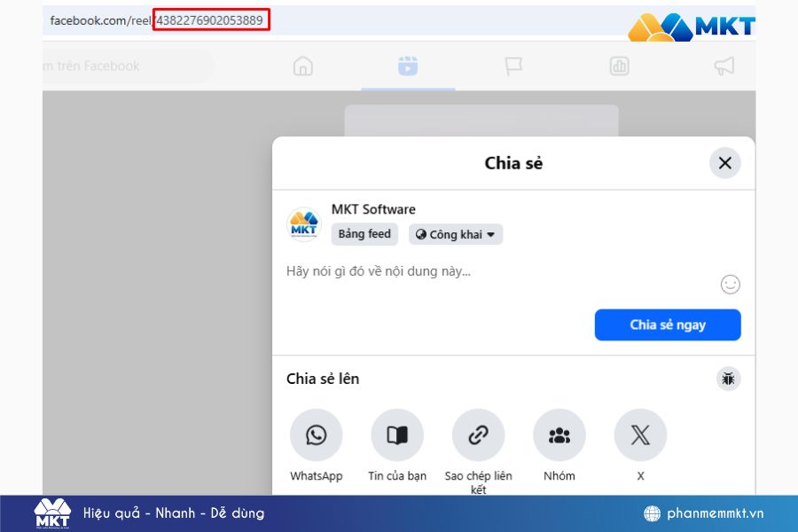Expand the Bảng feed share destination

364,234
